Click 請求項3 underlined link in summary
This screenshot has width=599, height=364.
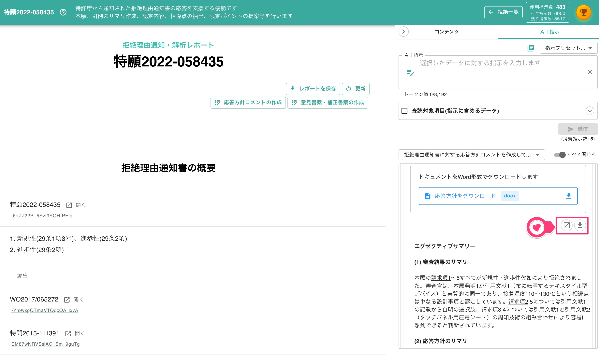pos(491,310)
